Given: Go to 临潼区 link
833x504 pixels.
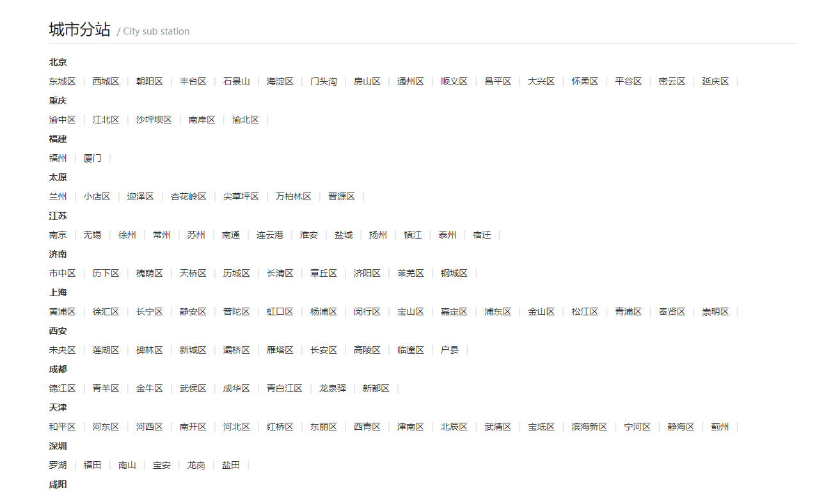Looking at the screenshot, I should (410, 350).
